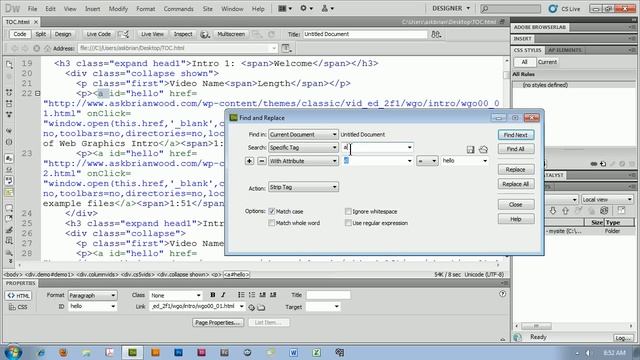
Task: Click the Find All button
Action: pyautogui.click(x=516, y=149)
